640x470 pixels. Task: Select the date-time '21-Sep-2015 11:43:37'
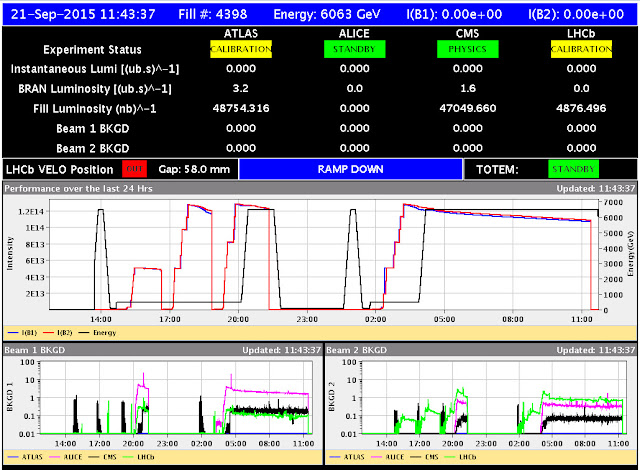click(x=83, y=14)
